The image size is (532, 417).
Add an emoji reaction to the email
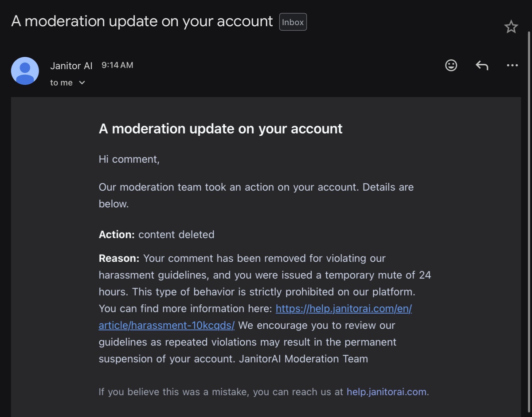(x=451, y=66)
